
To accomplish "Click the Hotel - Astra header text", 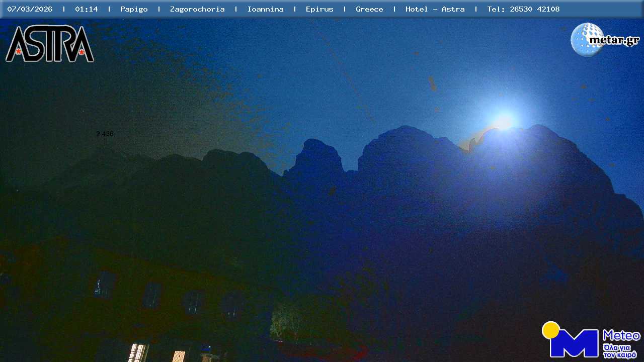I will tap(435, 9).
